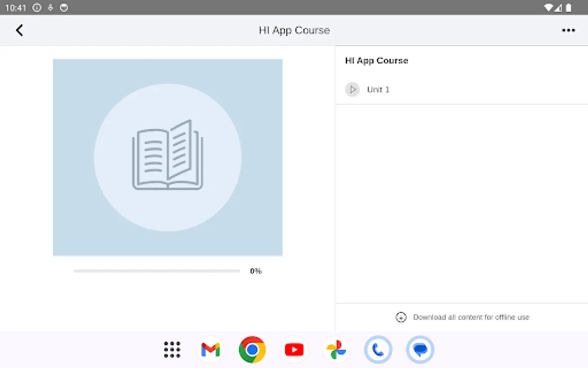588x368 pixels.
Task: Launch Gmail from the dock
Action: pyautogui.click(x=211, y=350)
